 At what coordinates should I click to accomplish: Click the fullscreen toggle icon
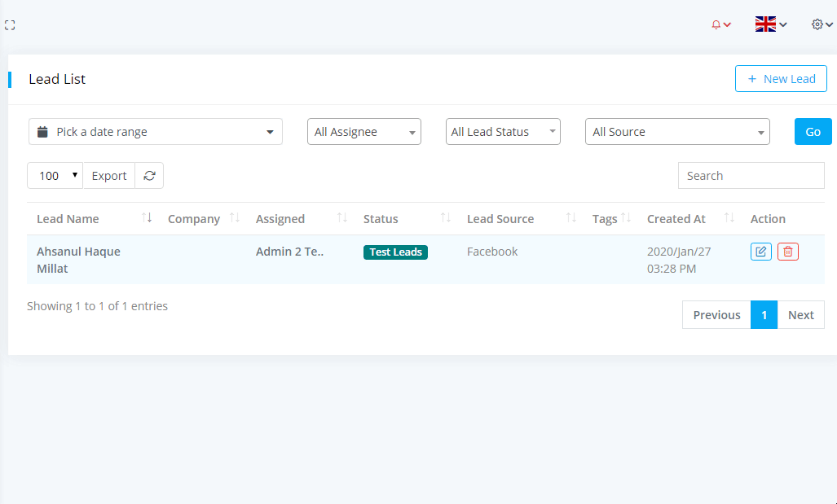click(11, 25)
